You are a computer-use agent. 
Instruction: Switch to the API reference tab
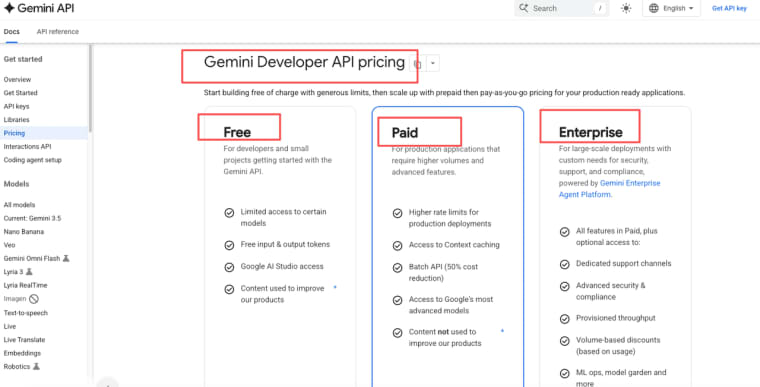tap(58, 32)
